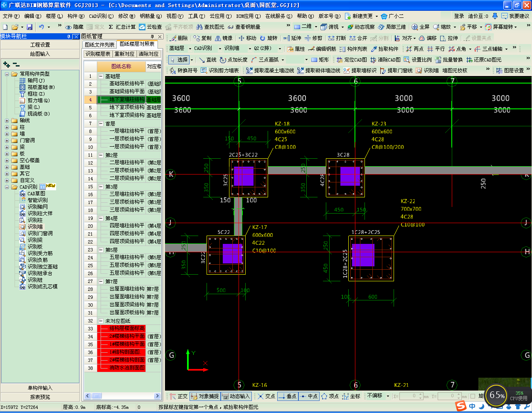Open 云检查 cloud check
Image resolution: width=532 pixels, height=413 pixels.
click(150, 27)
